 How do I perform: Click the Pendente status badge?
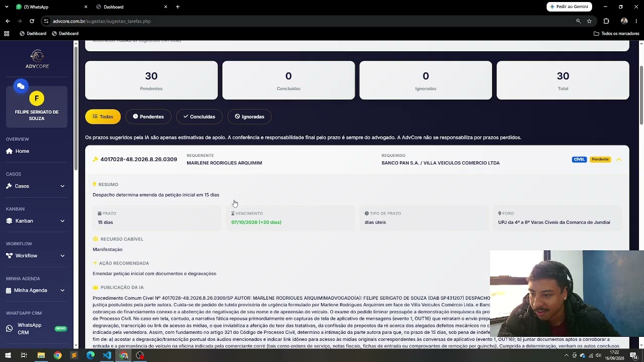coord(600,159)
